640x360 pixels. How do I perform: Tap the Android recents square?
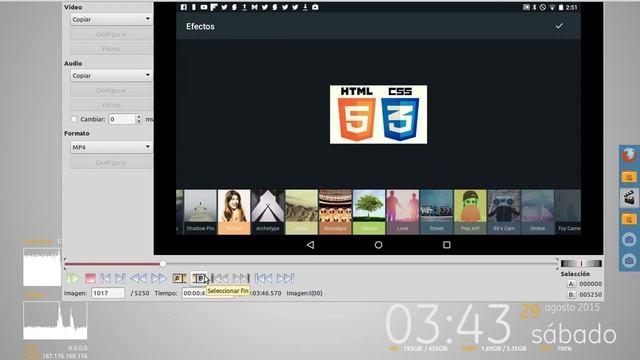tap(447, 245)
